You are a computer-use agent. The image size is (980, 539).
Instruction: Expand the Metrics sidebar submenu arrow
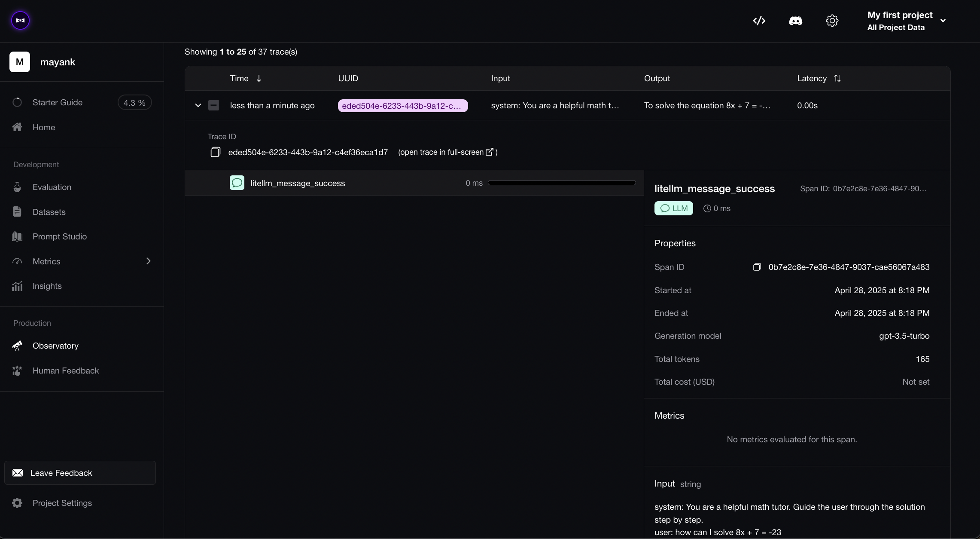[x=148, y=261]
